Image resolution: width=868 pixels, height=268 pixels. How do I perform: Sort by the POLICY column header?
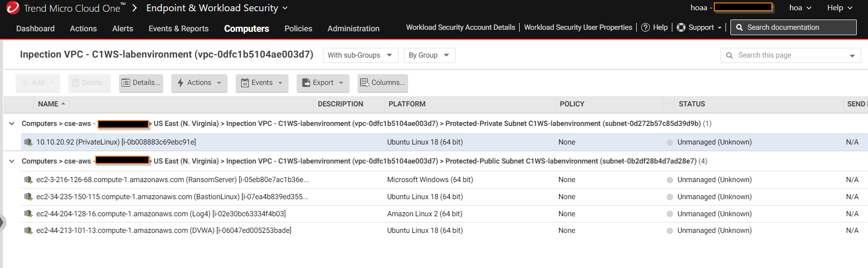[x=572, y=104]
